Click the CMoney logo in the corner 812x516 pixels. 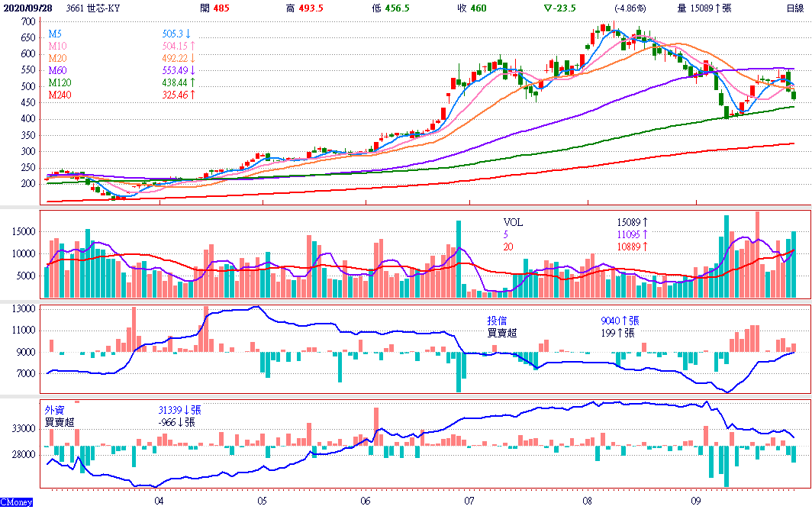[x=16, y=502]
